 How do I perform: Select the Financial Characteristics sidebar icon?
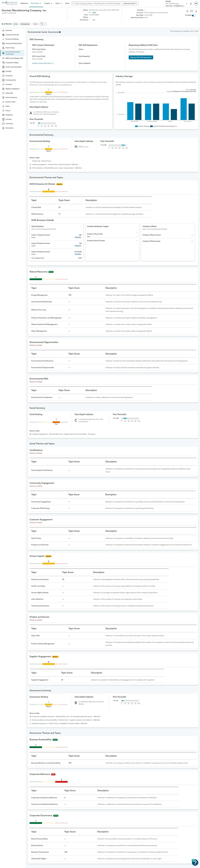tap(3, 43)
